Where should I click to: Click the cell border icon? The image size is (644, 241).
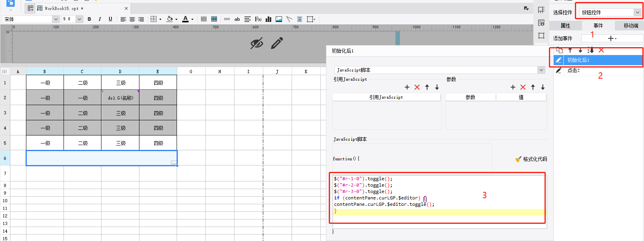(153, 19)
